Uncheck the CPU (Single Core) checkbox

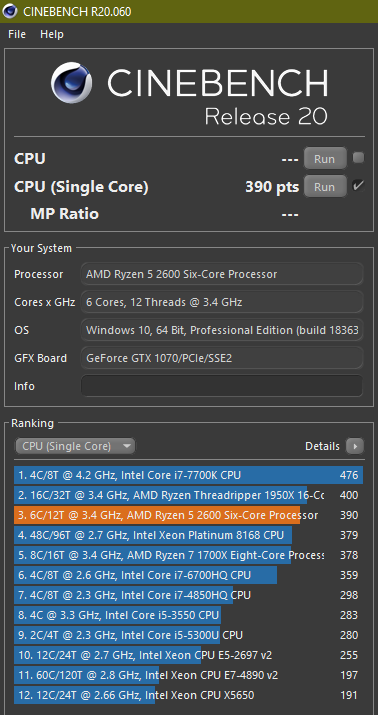click(358, 186)
